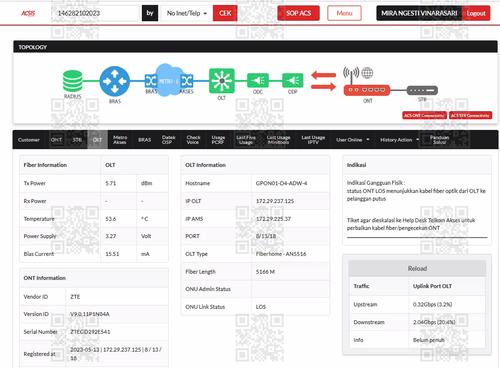Switch to the STB tab

pos(77,140)
